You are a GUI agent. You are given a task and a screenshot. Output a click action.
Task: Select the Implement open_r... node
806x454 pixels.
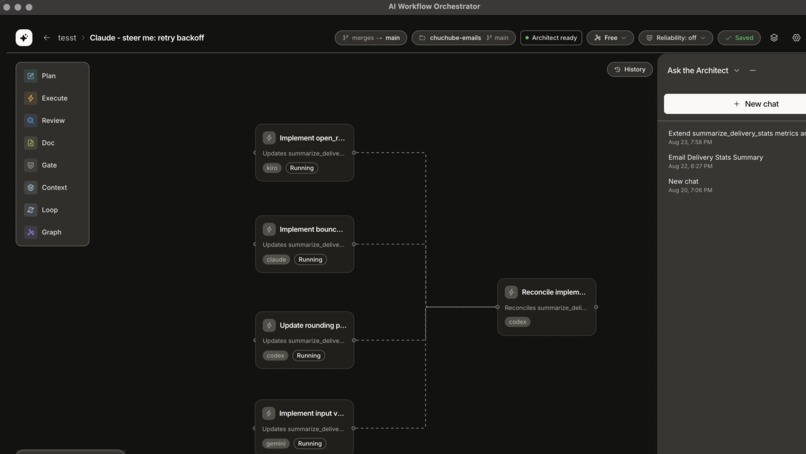point(304,153)
